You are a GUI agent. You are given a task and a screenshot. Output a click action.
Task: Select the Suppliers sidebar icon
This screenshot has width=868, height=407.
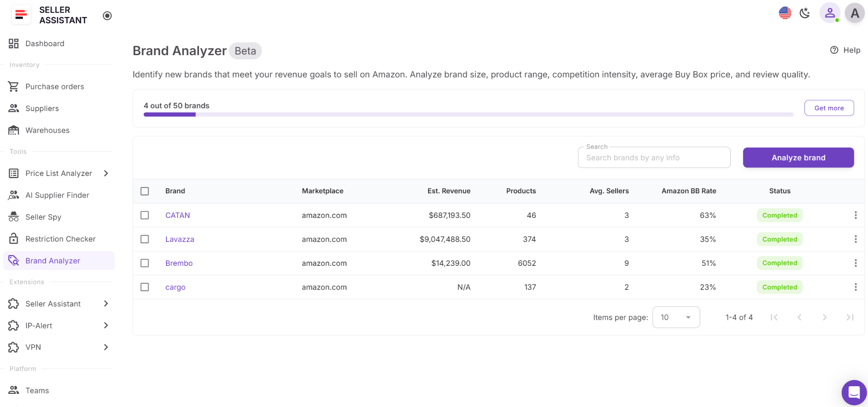(x=42, y=109)
